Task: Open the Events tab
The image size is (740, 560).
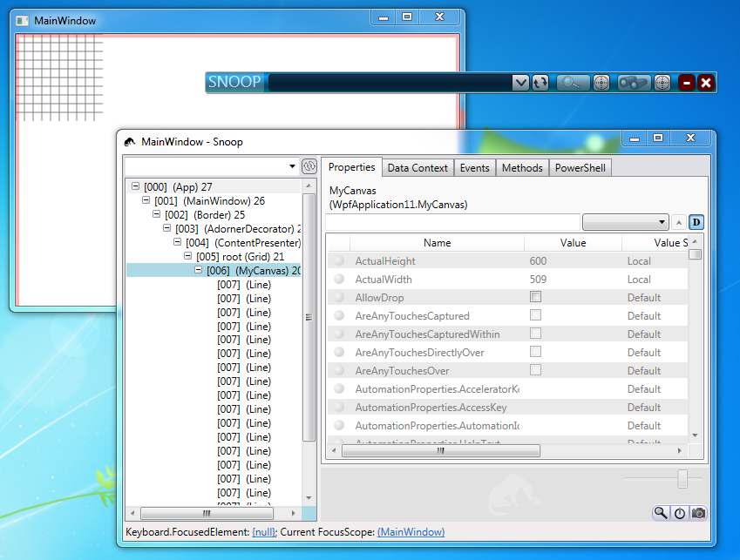Action: pos(475,168)
